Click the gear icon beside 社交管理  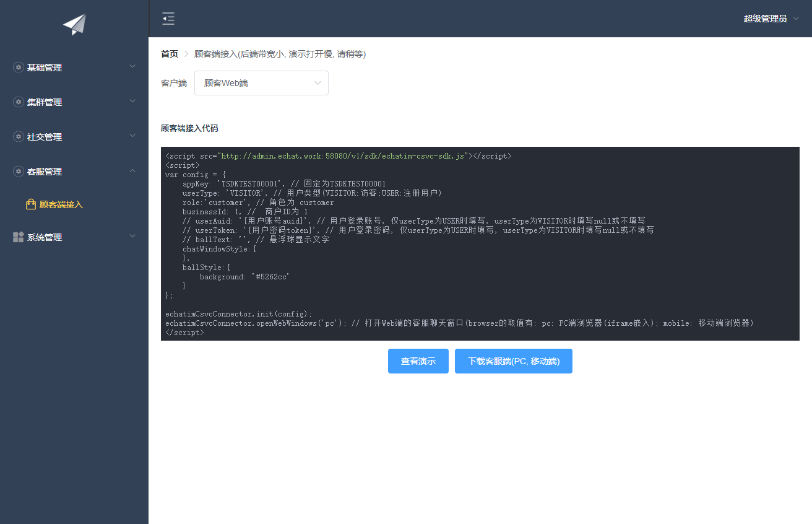coord(18,137)
